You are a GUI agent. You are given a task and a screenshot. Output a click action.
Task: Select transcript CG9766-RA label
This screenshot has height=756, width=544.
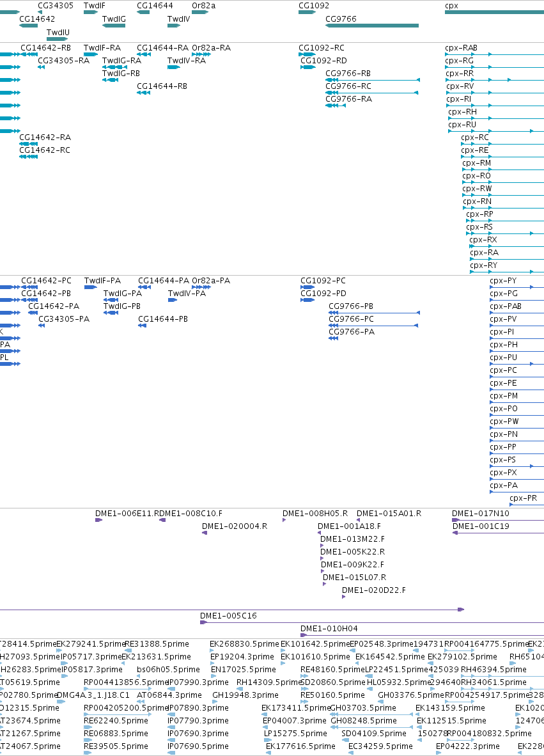click(348, 99)
